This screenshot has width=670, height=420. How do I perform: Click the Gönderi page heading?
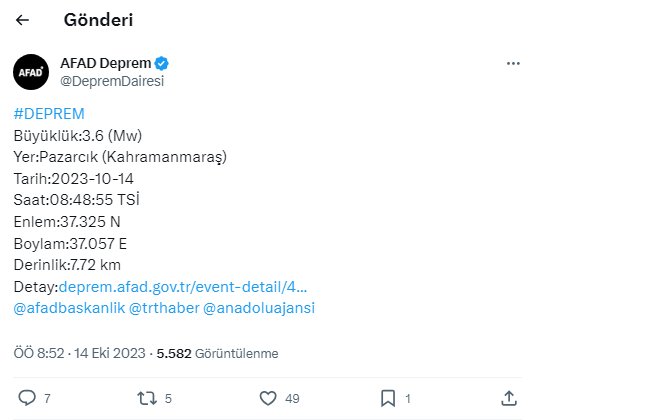click(x=98, y=20)
